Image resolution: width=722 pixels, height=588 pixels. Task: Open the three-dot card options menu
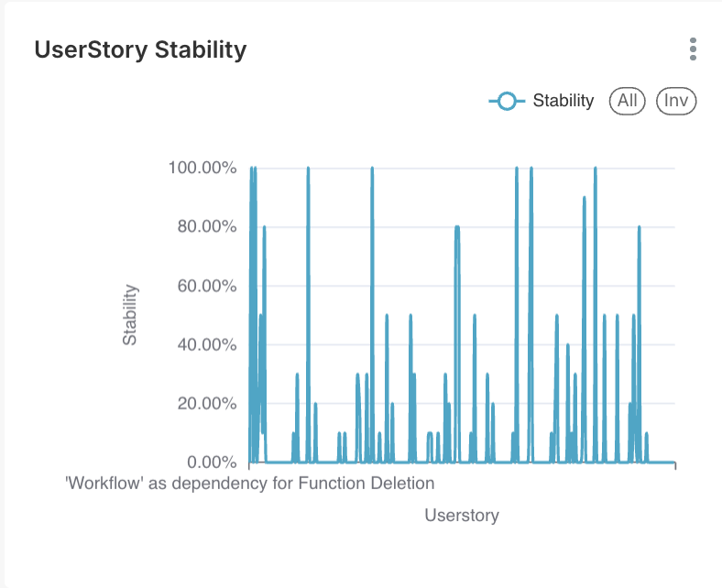pyautogui.click(x=694, y=49)
